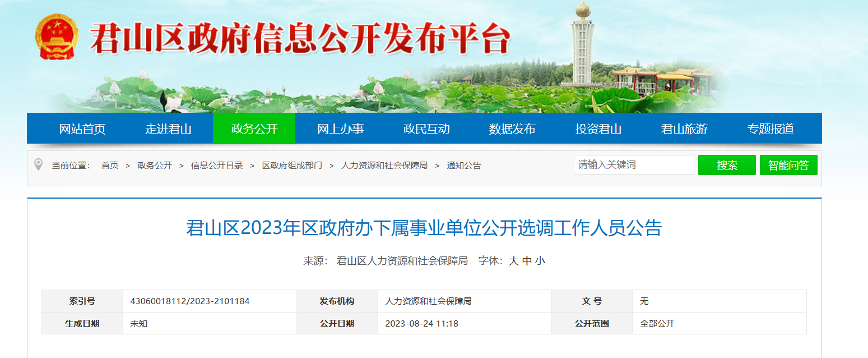Click 信息公开目录 in breadcrumb
The height and width of the screenshot is (358, 868).
click(x=217, y=166)
